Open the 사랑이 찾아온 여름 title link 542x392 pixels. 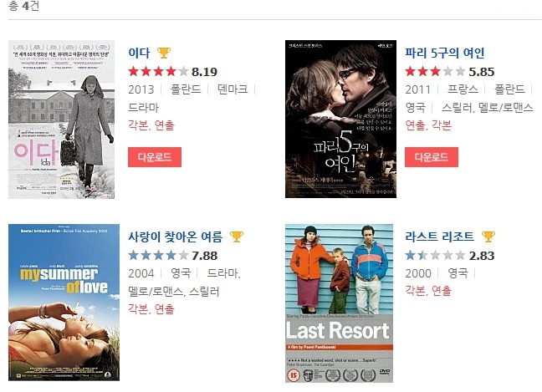pyautogui.click(x=176, y=237)
